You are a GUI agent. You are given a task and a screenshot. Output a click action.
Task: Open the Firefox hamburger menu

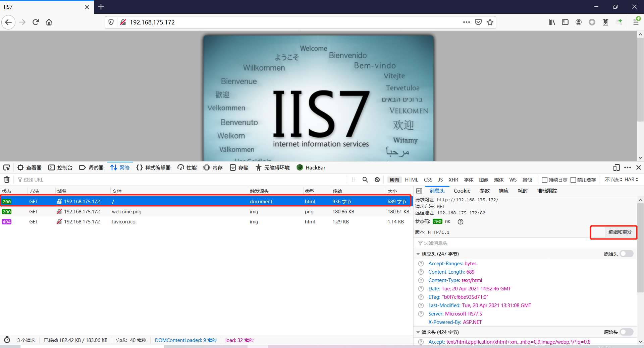click(636, 22)
